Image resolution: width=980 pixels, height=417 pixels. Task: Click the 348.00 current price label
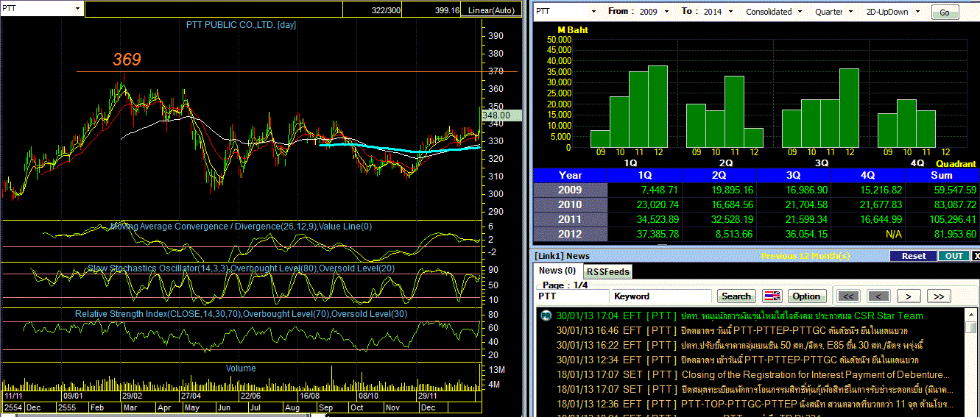(x=502, y=115)
